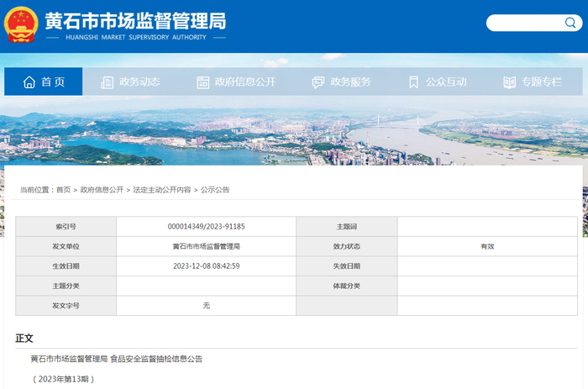Click 首页 in the breadcrumb path
588x389 pixels.
(63, 190)
